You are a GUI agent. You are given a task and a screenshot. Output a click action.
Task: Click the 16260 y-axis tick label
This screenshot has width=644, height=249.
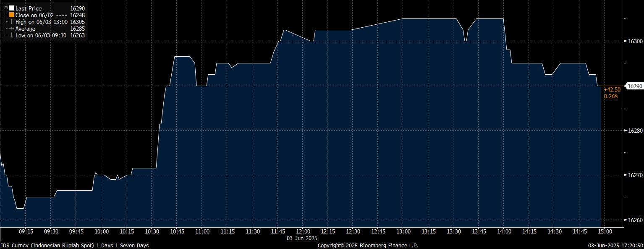click(x=634, y=220)
